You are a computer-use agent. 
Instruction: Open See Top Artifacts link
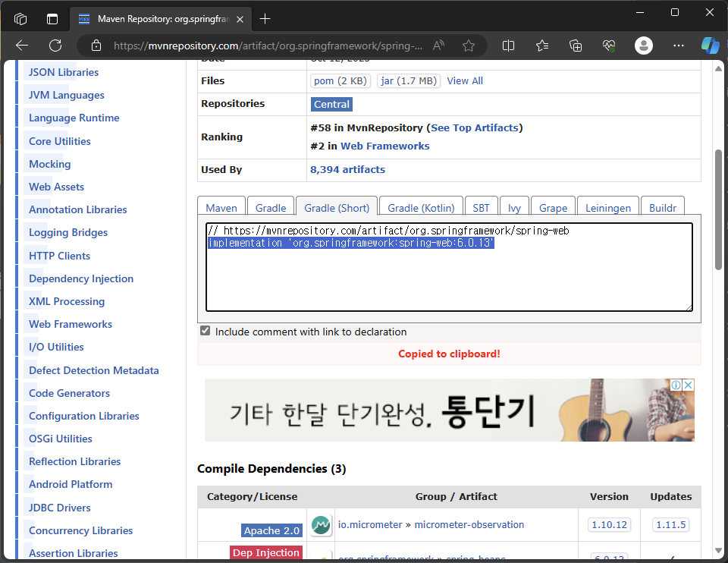(x=475, y=127)
